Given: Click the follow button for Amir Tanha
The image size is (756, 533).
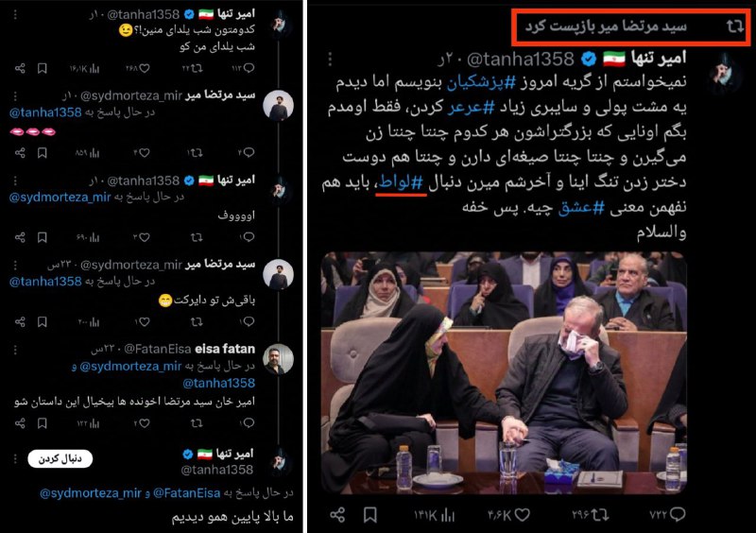Looking at the screenshot, I should pyautogui.click(x=60, y=458).
